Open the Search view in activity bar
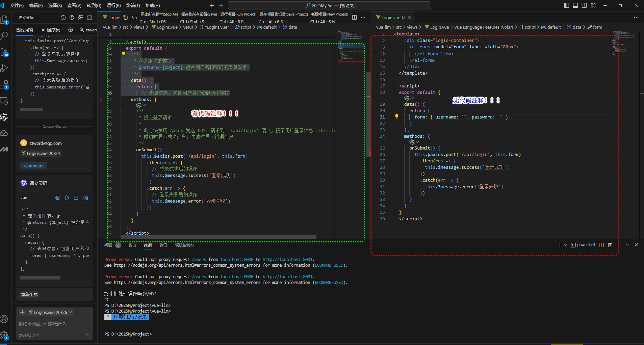Image resolution: width=644 pixels, height=345 pixels. click(x=4, y=35)
